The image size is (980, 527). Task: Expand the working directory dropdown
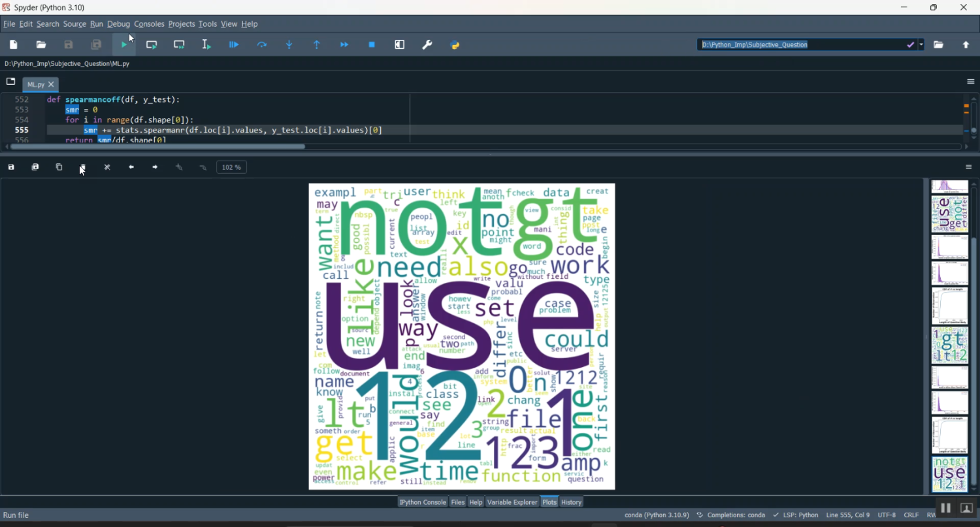click(921, 44)
